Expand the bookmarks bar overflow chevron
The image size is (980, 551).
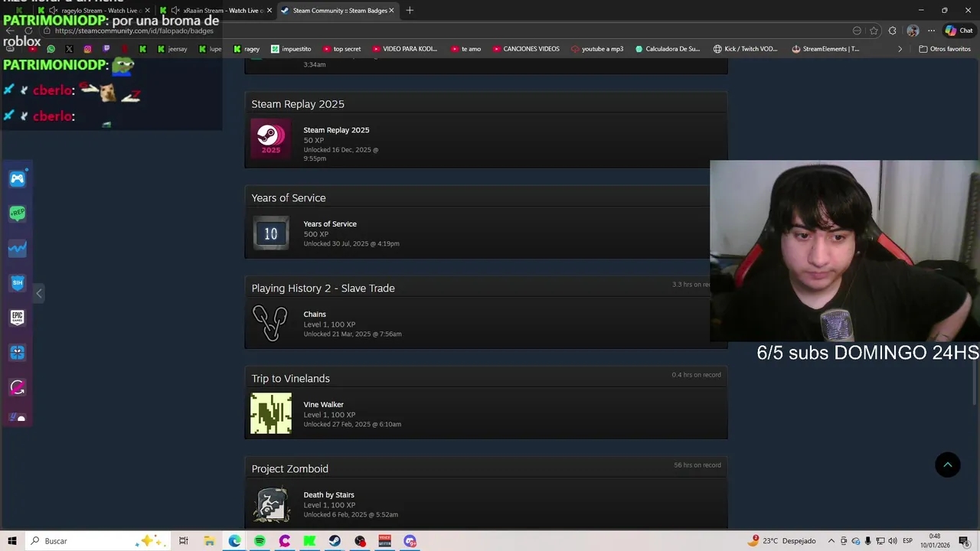900,49
